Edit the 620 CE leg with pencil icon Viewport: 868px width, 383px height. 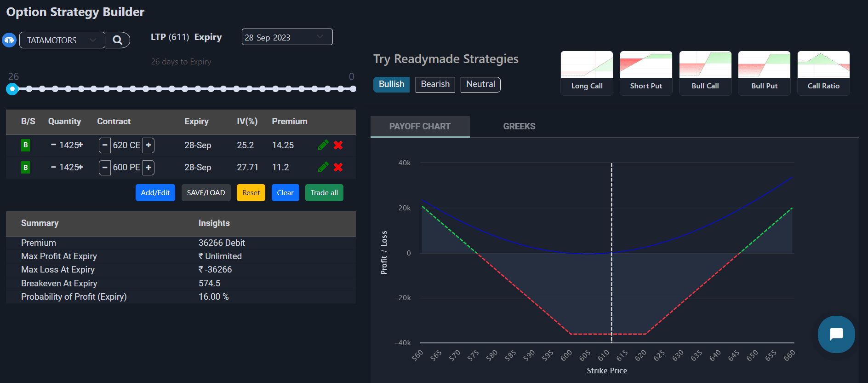323,145
